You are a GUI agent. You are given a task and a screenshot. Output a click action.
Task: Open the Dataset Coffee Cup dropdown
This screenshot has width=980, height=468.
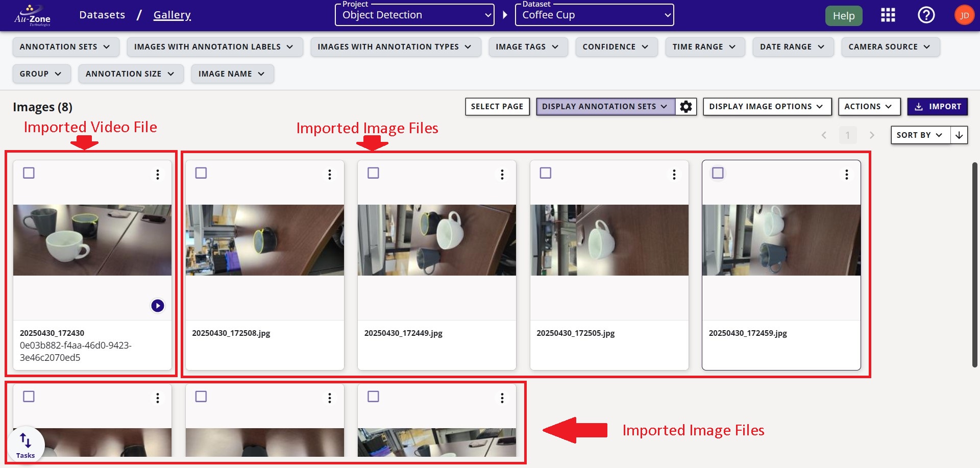(595, 15)
